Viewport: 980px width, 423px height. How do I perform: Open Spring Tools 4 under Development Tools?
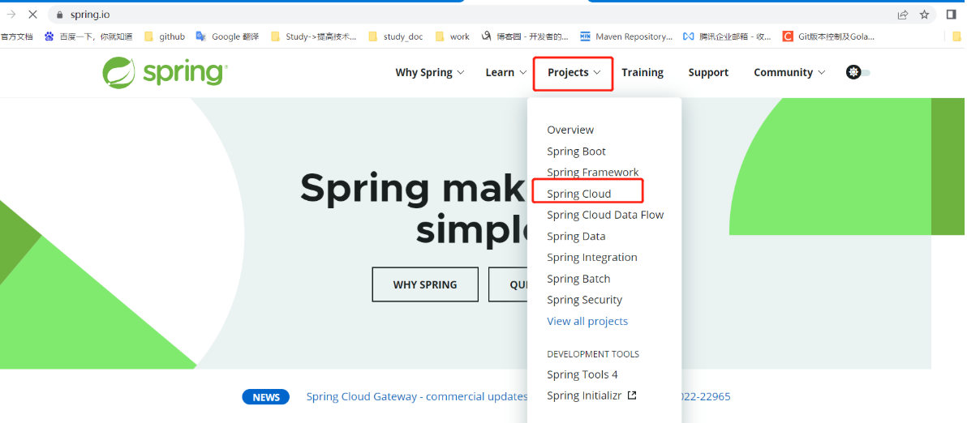582,374
